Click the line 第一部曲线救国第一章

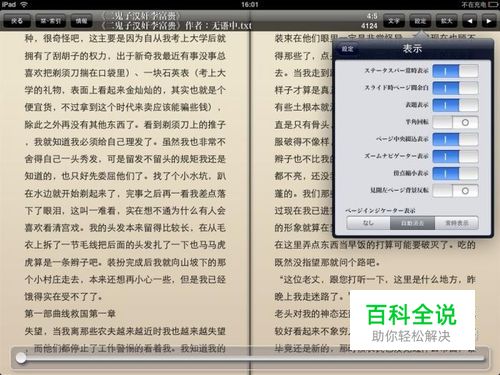70,314
